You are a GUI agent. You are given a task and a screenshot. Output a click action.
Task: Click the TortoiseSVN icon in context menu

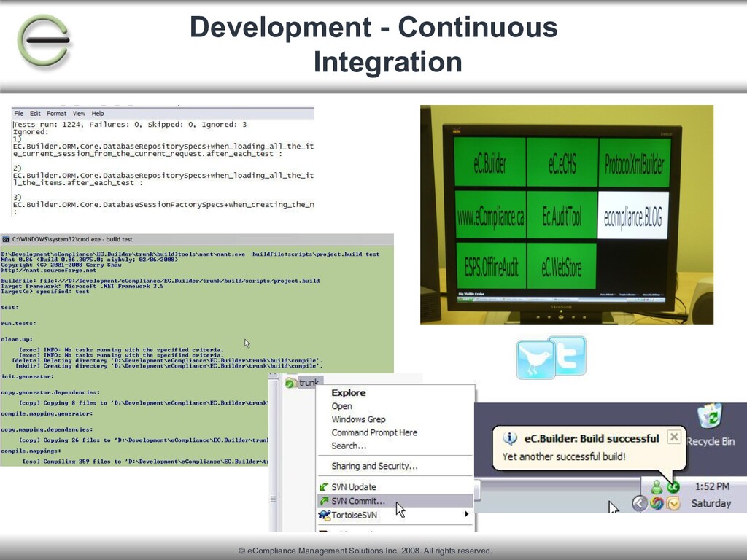pyautogui.click(x=325, y=516)
